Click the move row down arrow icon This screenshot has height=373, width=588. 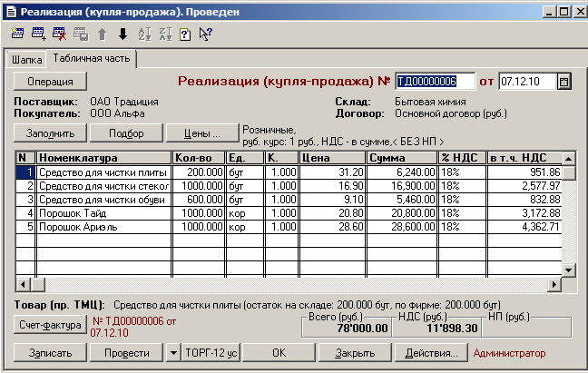[x=122, y=34]
